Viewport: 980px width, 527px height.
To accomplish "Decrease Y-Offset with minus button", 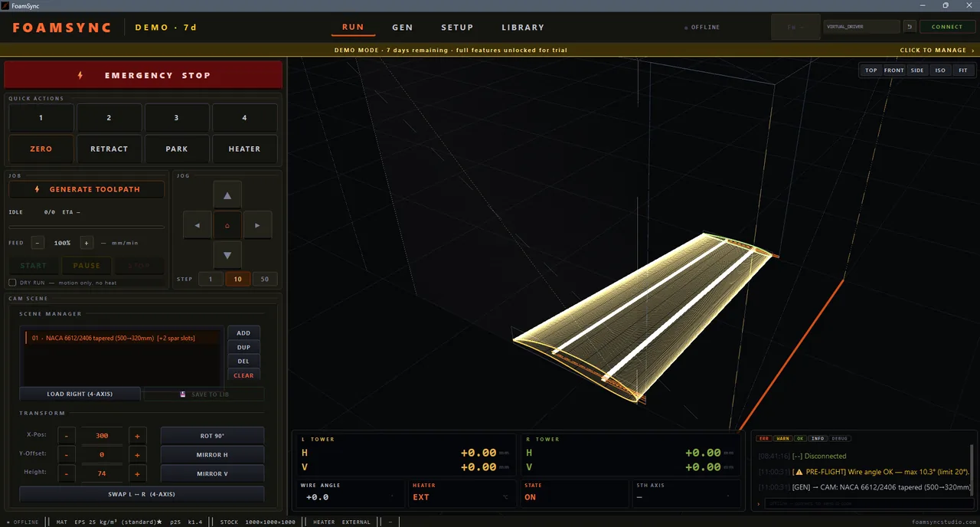I will [x=67, y=455].
